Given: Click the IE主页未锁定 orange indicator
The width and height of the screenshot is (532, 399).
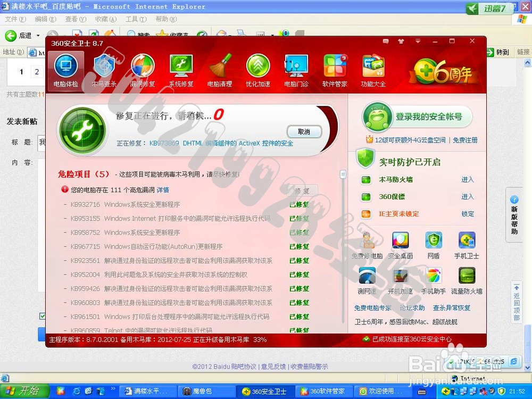Looking at the screenshot, I should click(x=366, y=214).
